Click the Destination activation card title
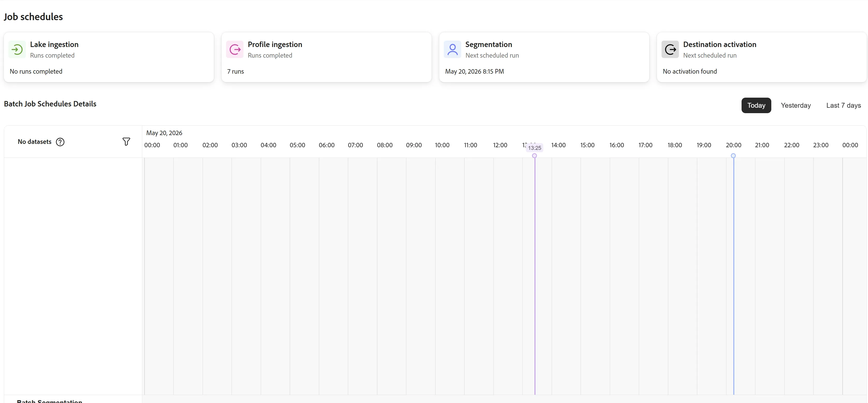Screen dimensions: 868x403 pos(719,44)
